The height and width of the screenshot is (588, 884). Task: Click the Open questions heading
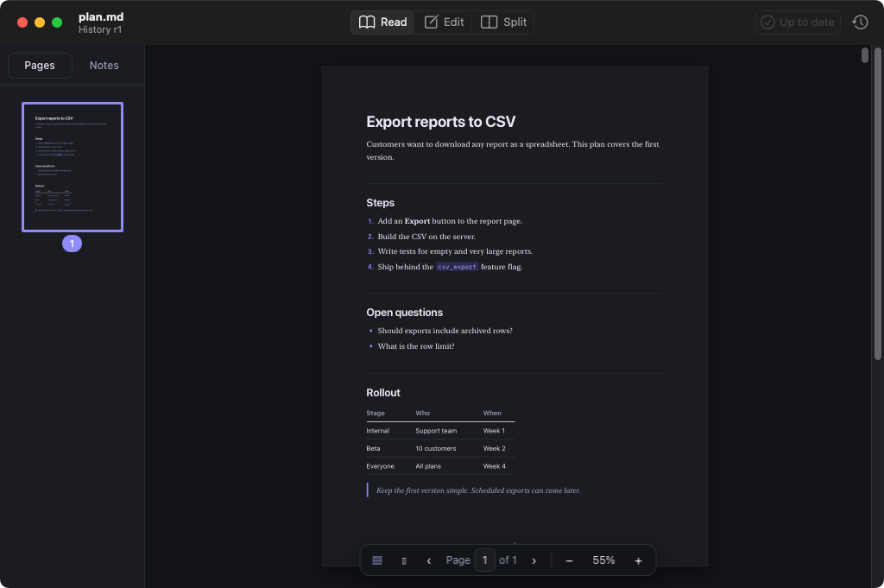coord(405,313)
